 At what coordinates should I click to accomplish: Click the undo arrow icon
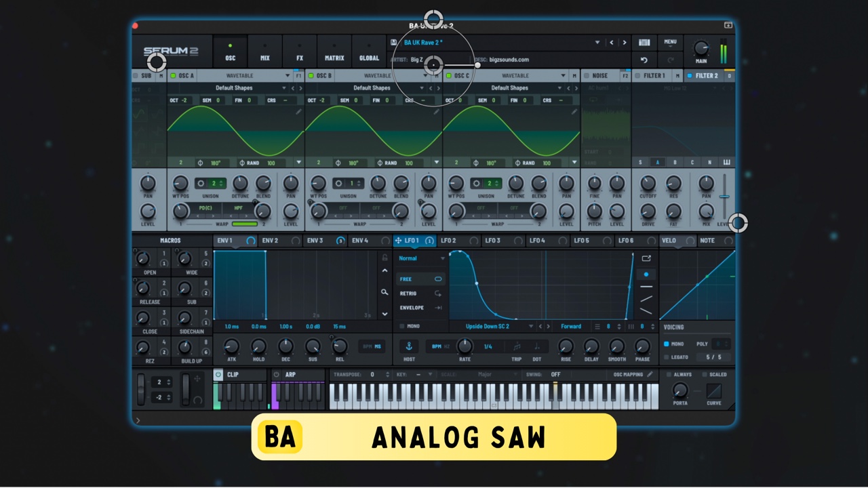[644, 60]
